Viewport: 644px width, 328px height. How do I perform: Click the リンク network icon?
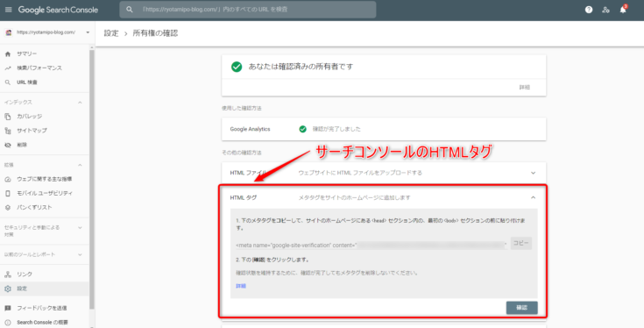point(8,275)
